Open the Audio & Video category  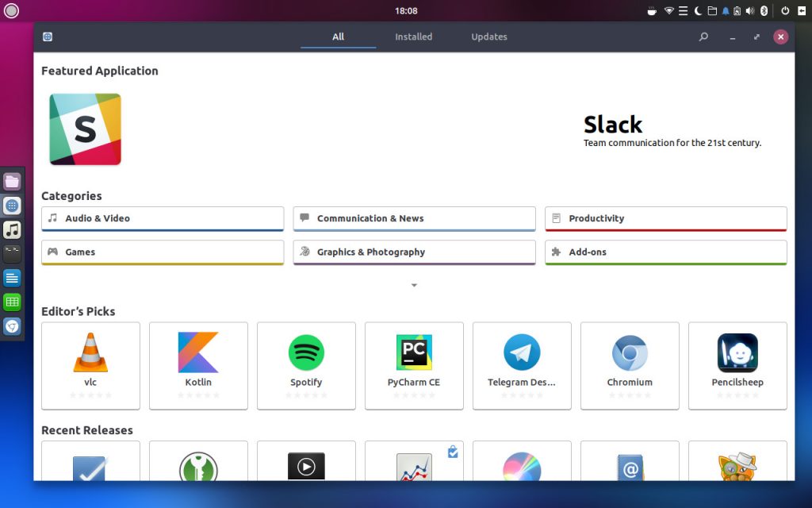(x=163, y=219)
